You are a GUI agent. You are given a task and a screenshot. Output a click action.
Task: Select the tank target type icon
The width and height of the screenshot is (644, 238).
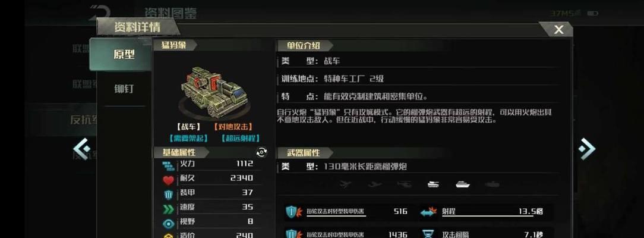point(433,184)
